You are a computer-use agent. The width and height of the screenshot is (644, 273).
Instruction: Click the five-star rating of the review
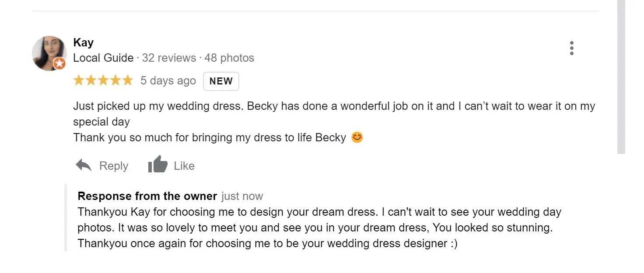(x=103, y=80)
